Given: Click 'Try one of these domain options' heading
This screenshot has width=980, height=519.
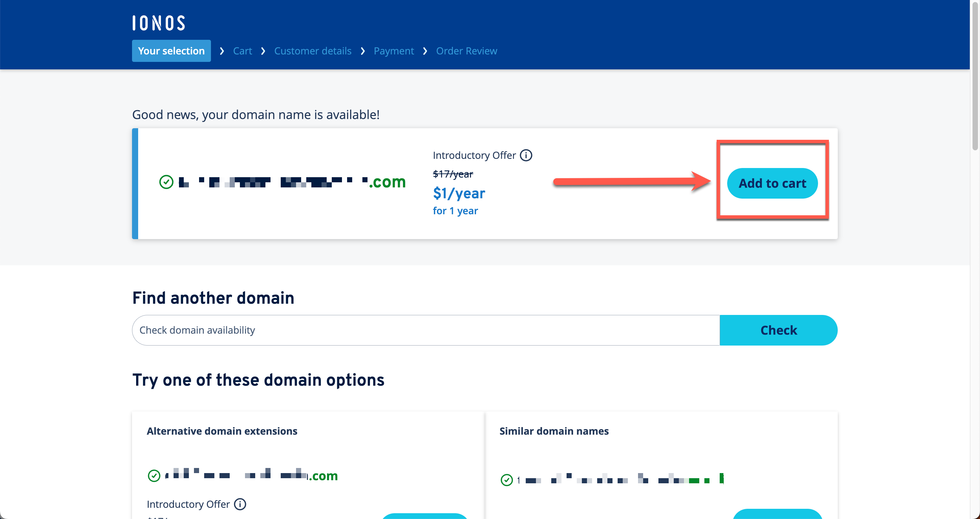Looking at the screenshot, I should click(258, 380).
